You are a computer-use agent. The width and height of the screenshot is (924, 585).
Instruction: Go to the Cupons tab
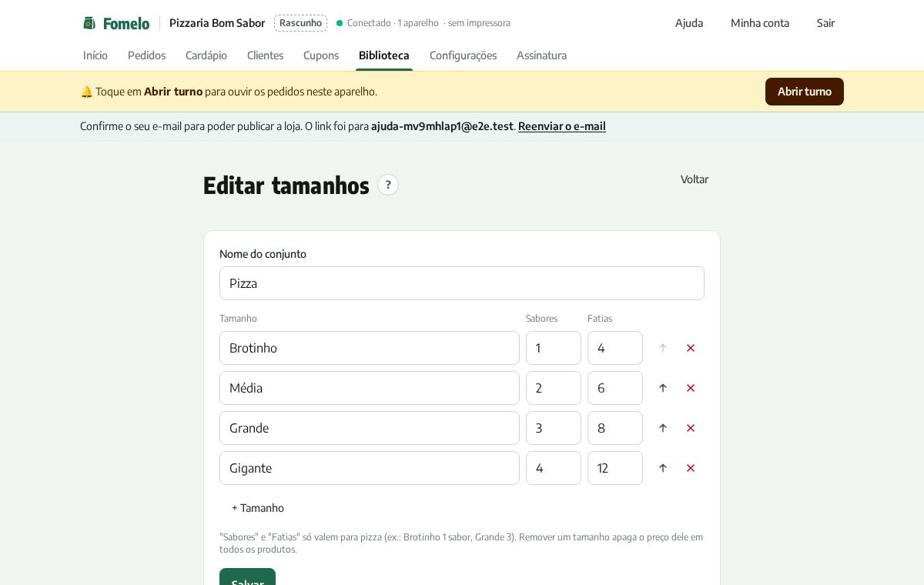coord(321,55)
